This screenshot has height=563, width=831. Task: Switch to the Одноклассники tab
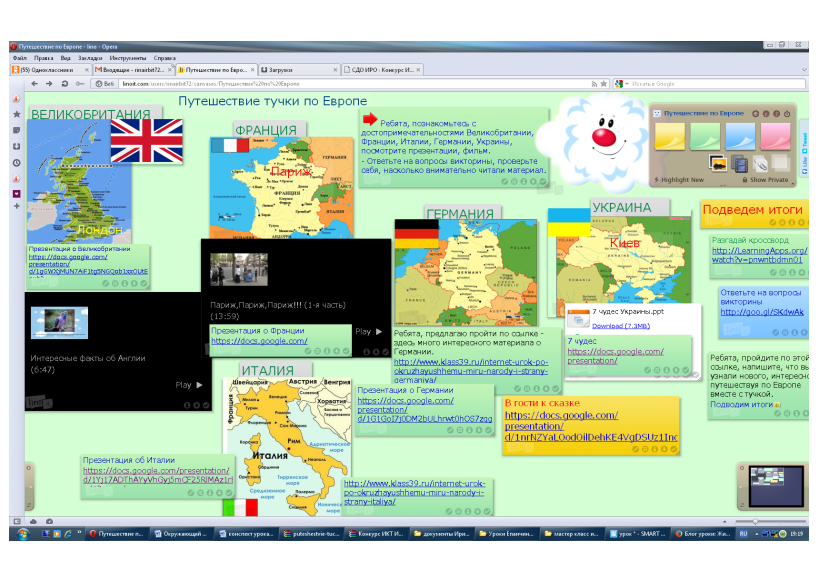pyautogui.click(x=51, y=69)
